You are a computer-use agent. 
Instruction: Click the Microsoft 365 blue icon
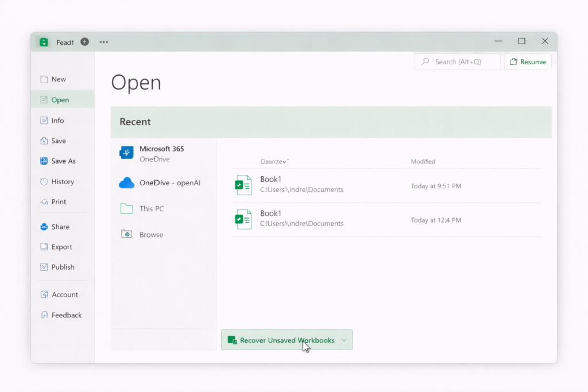[126, 153]
